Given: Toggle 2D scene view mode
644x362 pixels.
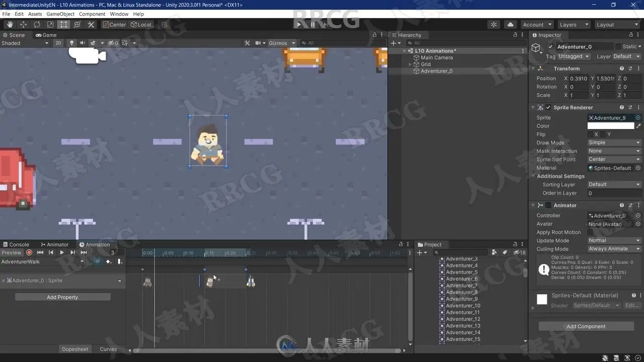Looking at the screenshot, I should [58, 43].
